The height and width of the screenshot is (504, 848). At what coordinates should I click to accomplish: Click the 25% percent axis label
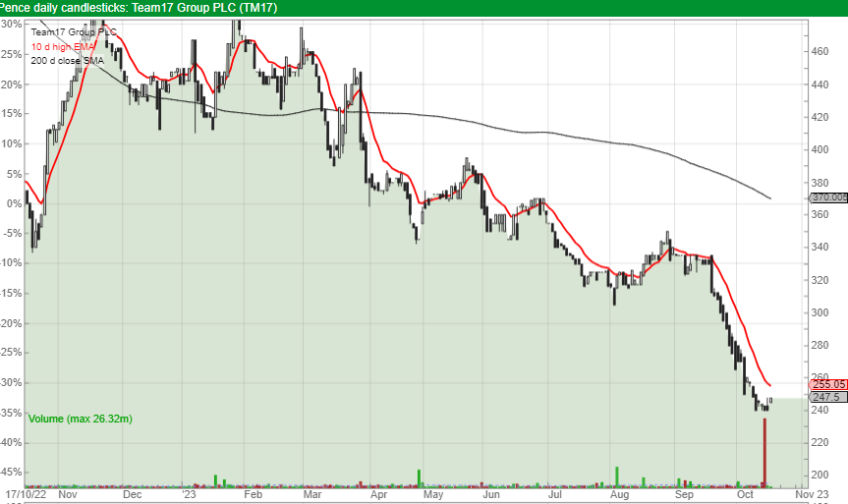coord(12,54)
